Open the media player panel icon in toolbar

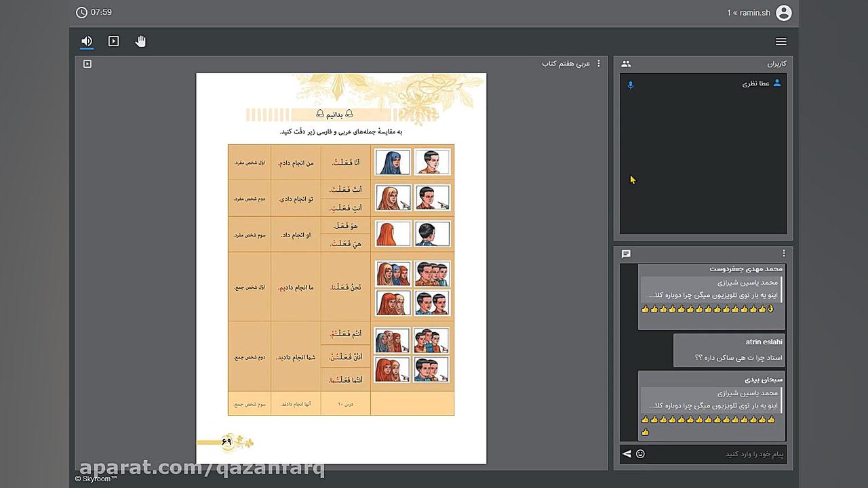click(114, 41)
